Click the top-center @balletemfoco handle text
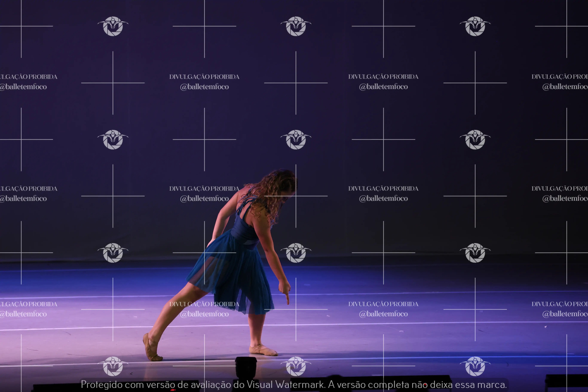588x392 pixels. click(x=204, y=87)
